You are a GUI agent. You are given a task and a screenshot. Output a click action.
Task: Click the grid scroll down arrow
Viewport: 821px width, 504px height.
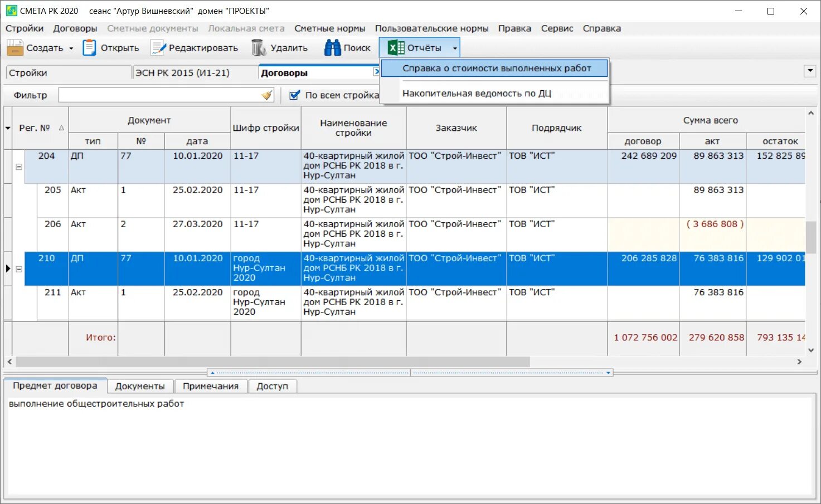coord(811,350)
